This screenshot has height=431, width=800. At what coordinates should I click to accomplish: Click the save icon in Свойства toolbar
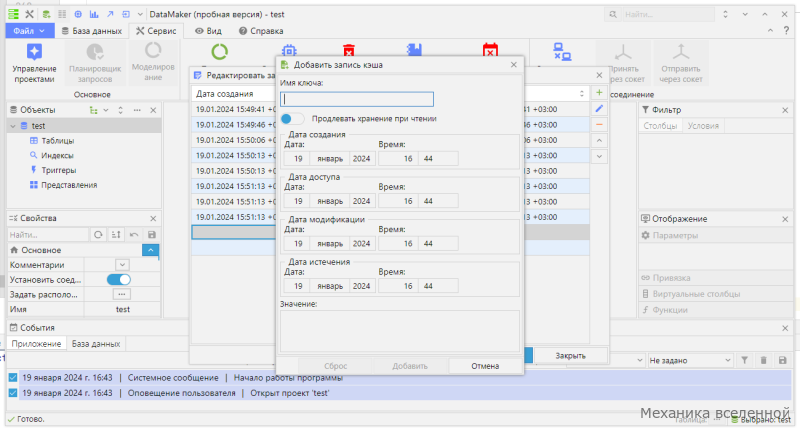(152, 235)
